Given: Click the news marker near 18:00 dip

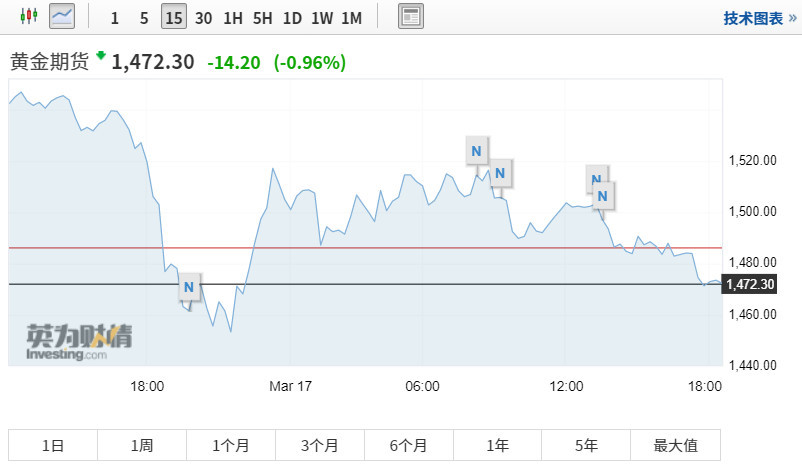Looking at the screenshot, I should (x=189, y=289).
